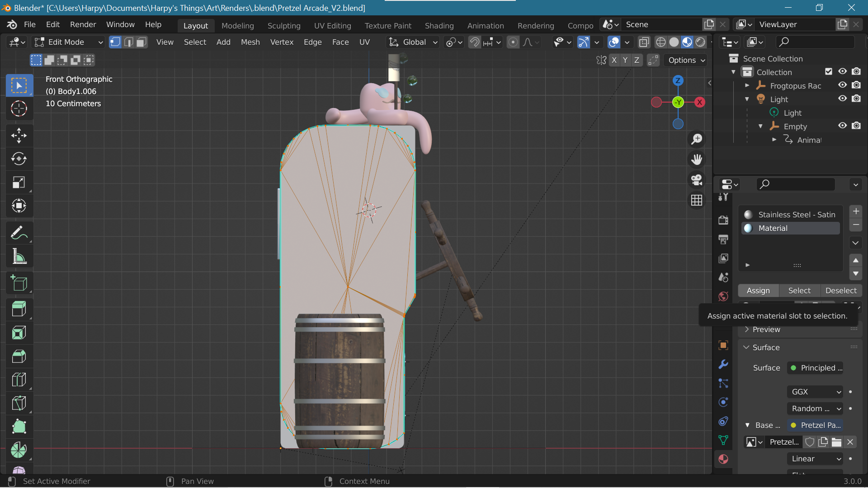
Task: Expand the Frogtopus Rac tree item
Action: (747, 85)
